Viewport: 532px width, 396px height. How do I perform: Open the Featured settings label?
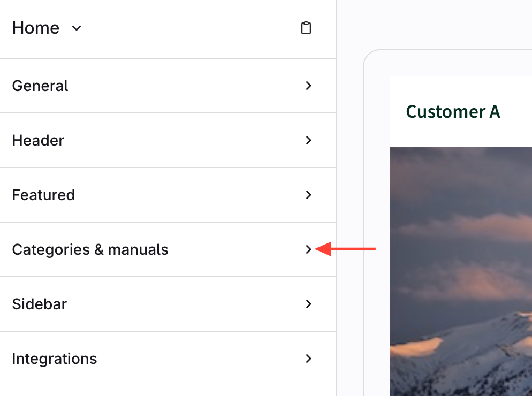pyautogui.click(x=43, y=195)
